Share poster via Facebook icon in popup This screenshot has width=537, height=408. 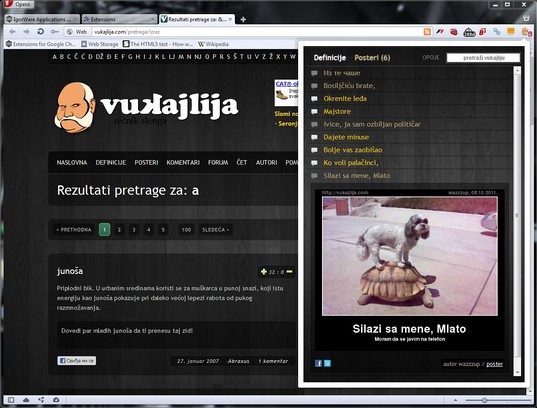click(x=318, y=363)
